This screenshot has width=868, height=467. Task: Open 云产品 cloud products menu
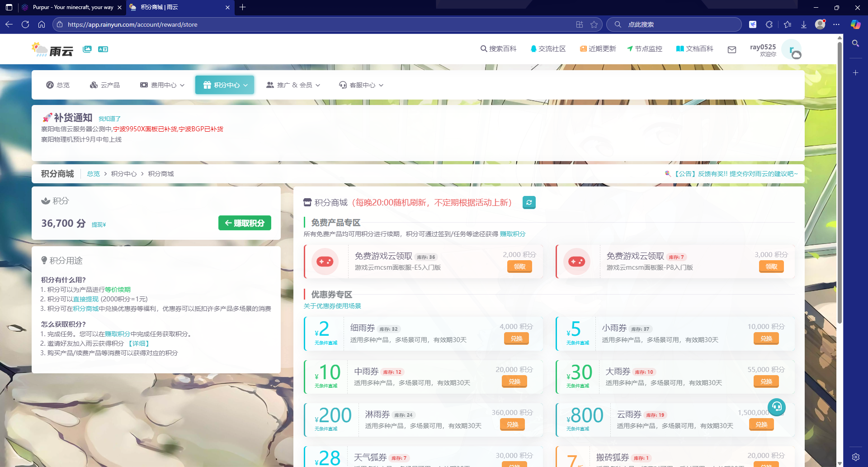(x=105, y=85)
